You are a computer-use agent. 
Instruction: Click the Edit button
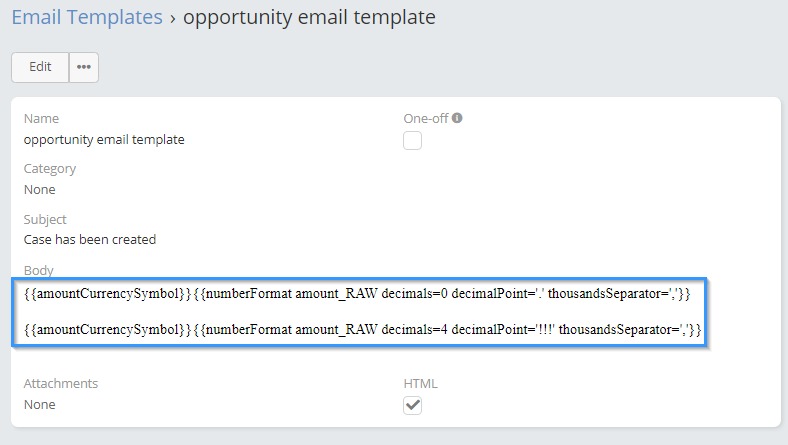click(40, 67)
